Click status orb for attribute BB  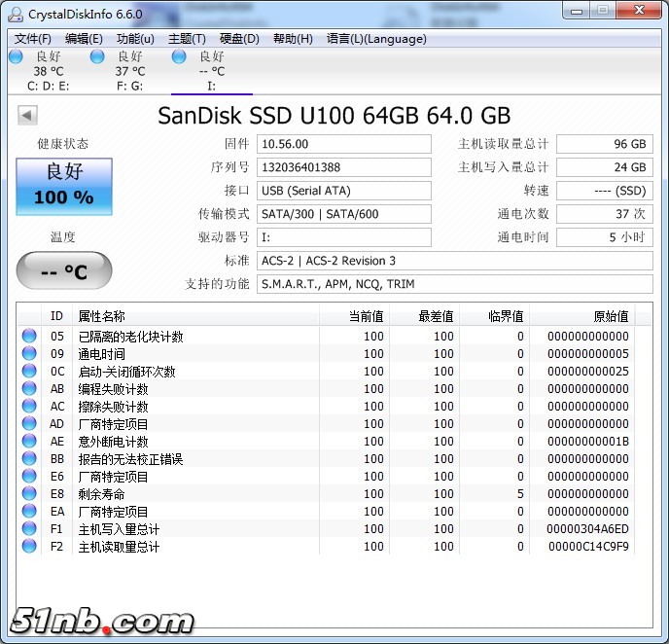tap(29, 458)
